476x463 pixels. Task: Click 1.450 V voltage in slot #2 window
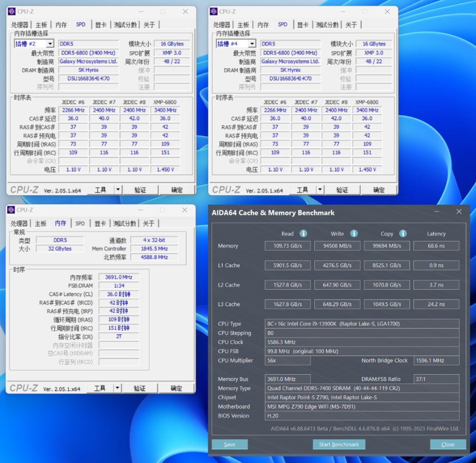point(165,170)
